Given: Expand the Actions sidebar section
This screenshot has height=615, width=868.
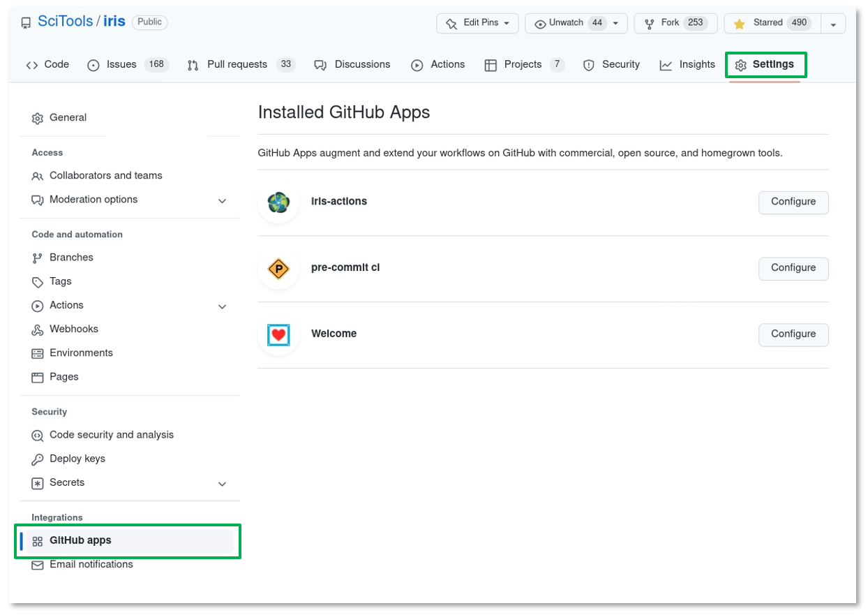Looking at the screenshot, I should pyautogui.click(x=222, y=306).
